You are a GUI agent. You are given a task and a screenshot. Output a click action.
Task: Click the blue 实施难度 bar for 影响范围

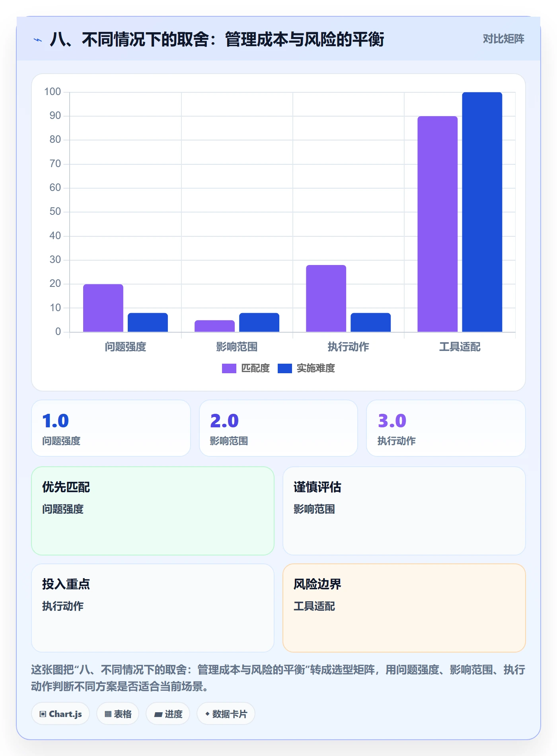click(x=259, y=322)
